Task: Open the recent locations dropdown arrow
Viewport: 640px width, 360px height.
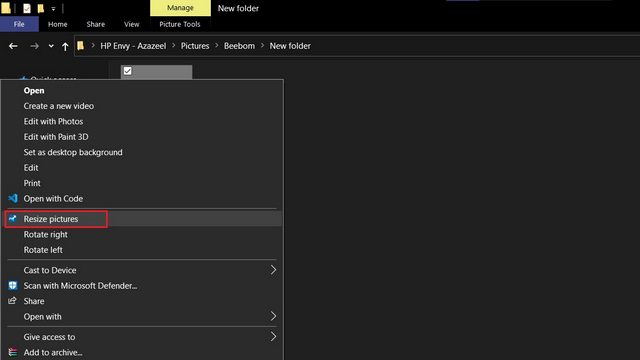Action: click(51, 46)
